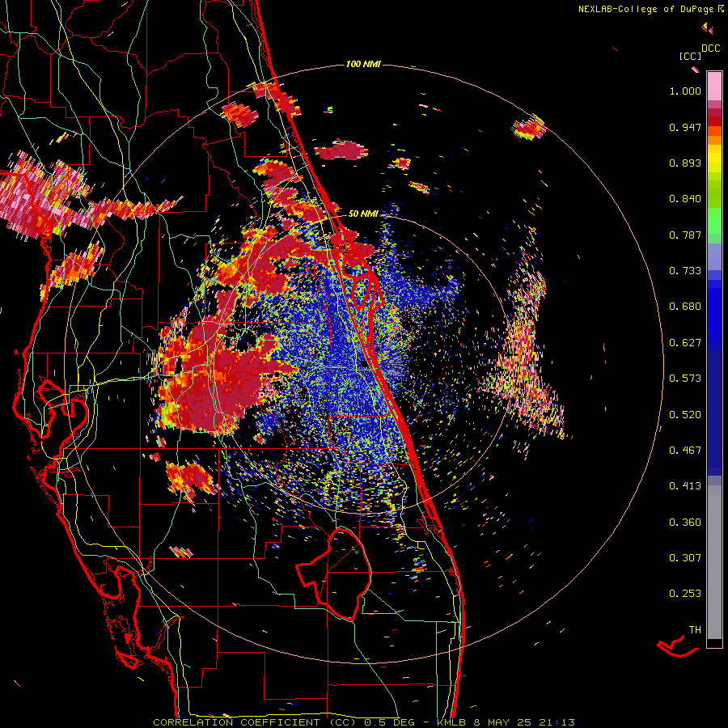Screen dimensions: 728x728
Task: Select the 0.413 scale value
Action: tap(685, 486)
